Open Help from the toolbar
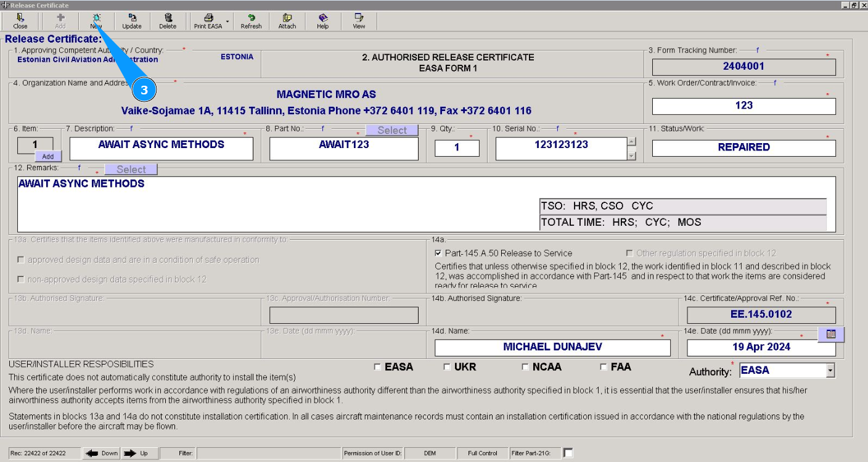The height and width of the screenshot is (462, 868). click(322, 21)
